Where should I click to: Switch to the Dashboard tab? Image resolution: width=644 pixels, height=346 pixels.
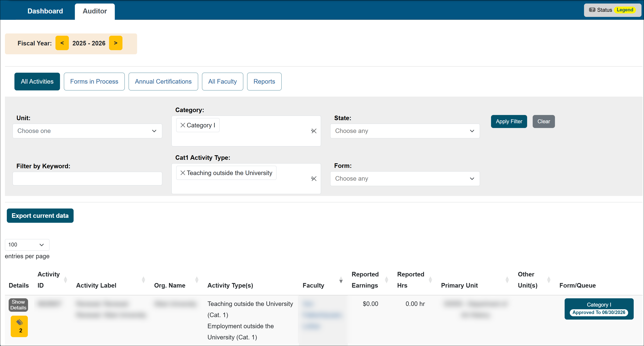pos(45,11)
